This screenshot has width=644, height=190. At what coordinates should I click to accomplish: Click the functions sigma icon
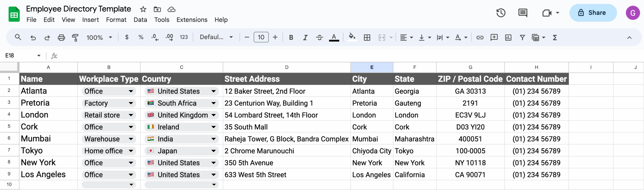click(555, 37)
